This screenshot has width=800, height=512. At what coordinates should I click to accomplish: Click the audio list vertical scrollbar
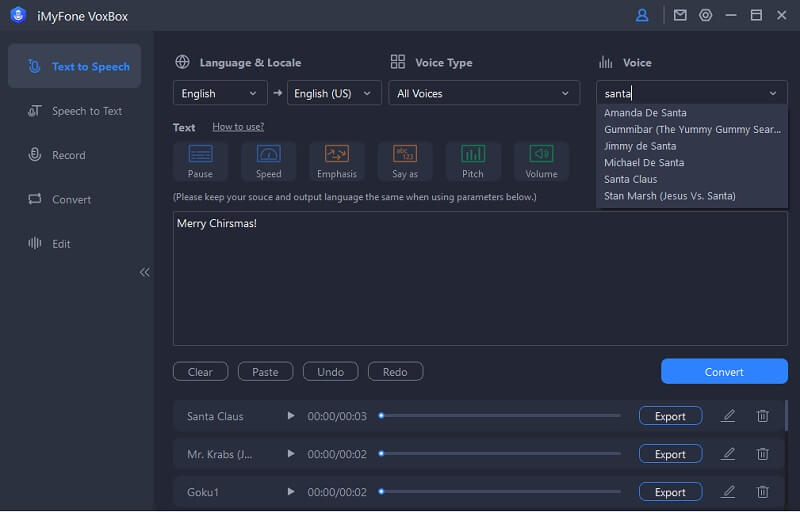786,416
